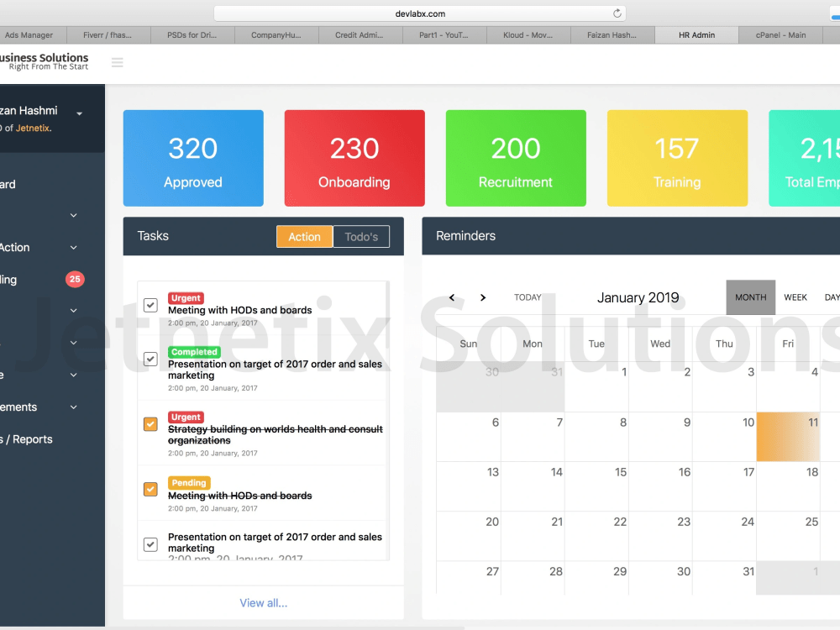This screenshot has height=630, width=840.
Task: Go to previous month with left arrow
Action: tap(452, 297)
